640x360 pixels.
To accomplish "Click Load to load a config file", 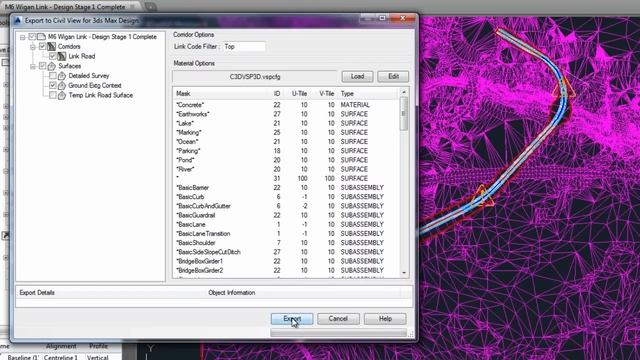I will point(357,76).
